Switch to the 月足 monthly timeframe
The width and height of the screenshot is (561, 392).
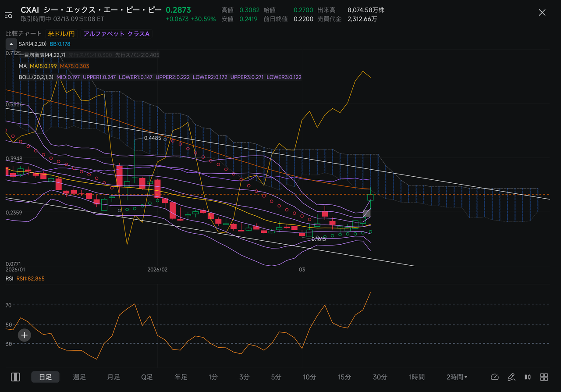(114, 377)
